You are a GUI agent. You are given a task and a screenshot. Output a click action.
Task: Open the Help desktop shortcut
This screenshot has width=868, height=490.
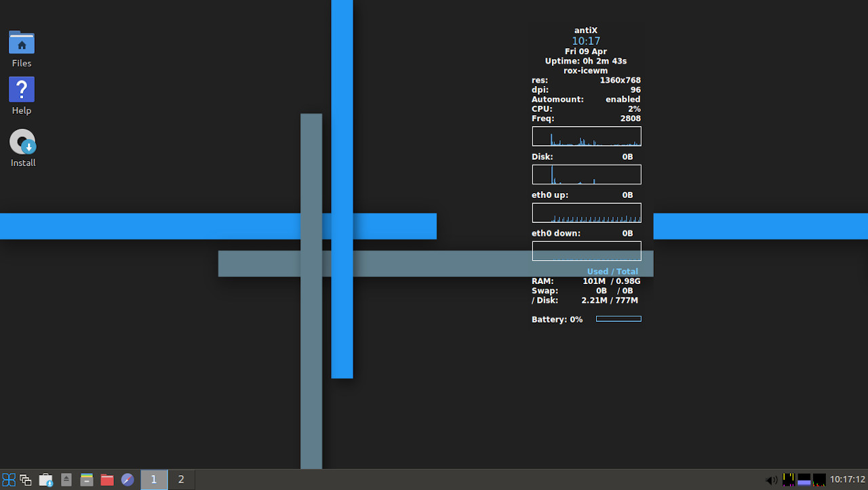[x=22, y=90]
